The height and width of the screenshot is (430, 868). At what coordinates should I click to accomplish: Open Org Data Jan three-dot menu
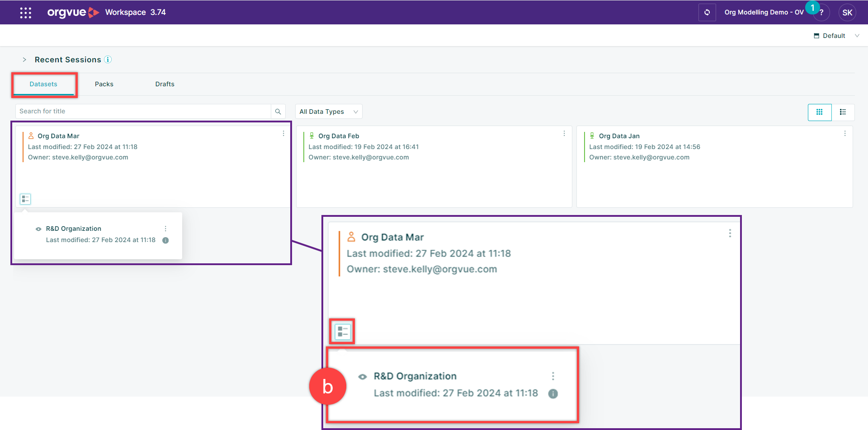[x=845, y=134]
